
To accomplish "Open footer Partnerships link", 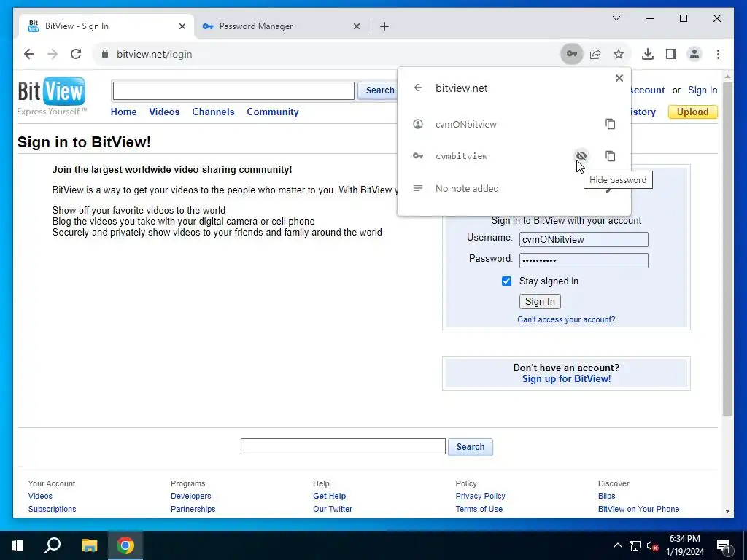I will coord(193,509).
